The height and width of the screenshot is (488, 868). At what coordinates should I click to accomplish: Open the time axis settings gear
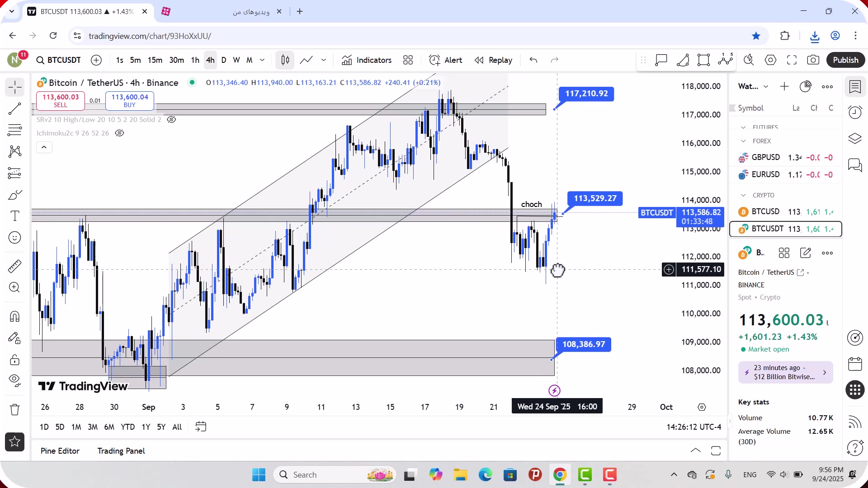point(702,407)
